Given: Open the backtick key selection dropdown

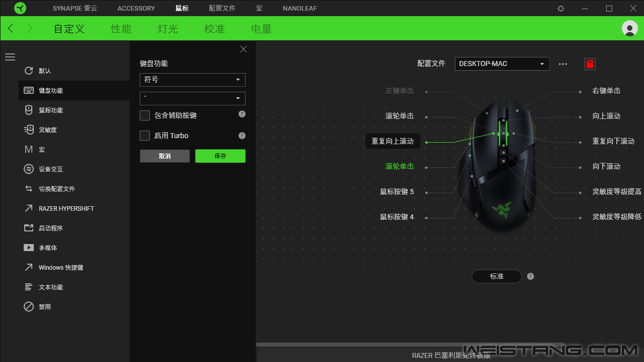Looking at the screenshot, I should click(192, 98).
